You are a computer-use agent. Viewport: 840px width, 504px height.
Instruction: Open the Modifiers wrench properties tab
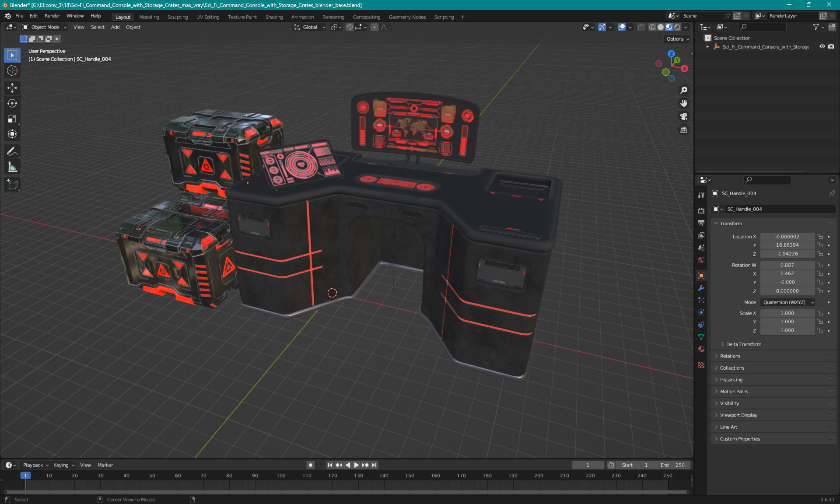(x=701, y=288)
